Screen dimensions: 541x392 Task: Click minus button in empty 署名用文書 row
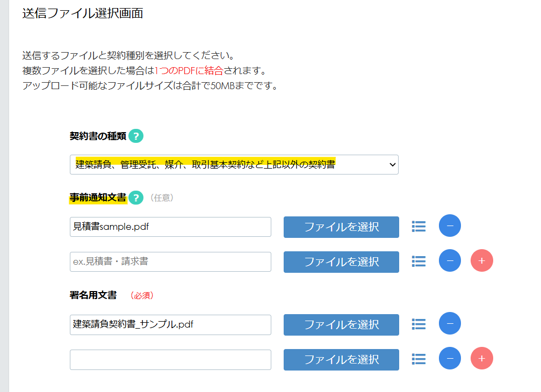tap(450, 358)
